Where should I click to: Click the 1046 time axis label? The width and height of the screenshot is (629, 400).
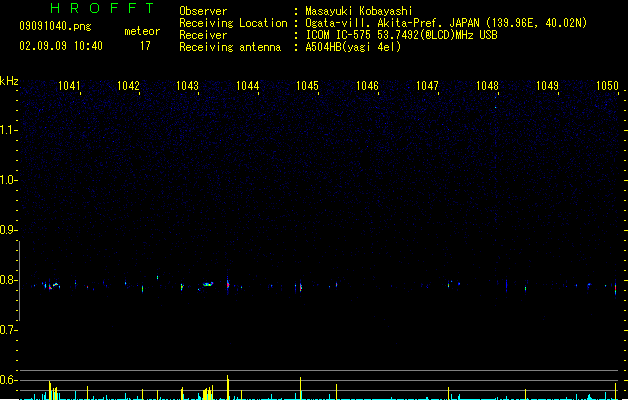(x=367, y=86)
